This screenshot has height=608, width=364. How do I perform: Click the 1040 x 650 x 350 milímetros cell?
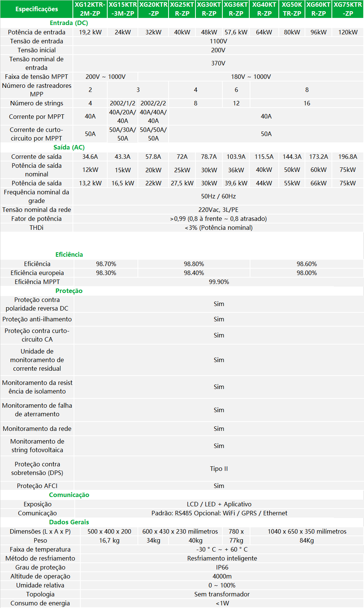[307, 531]
